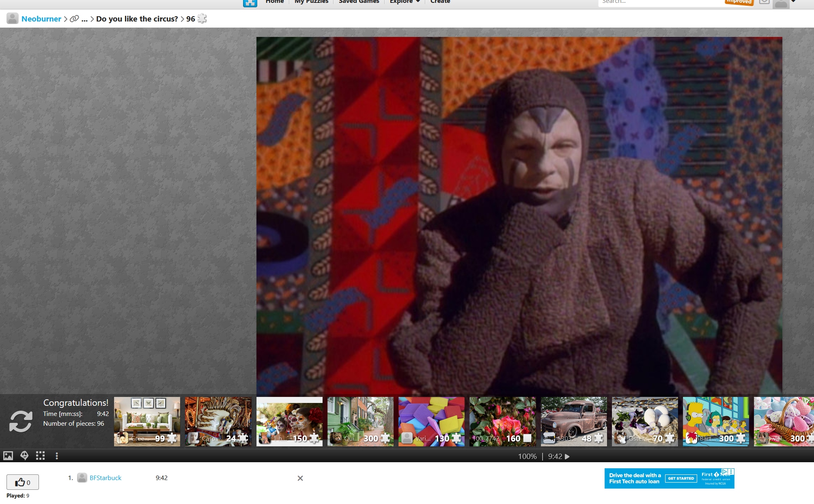Open the 24-piece carousel horse puzzle
814x504 pixels.
(x=218, y=422)
